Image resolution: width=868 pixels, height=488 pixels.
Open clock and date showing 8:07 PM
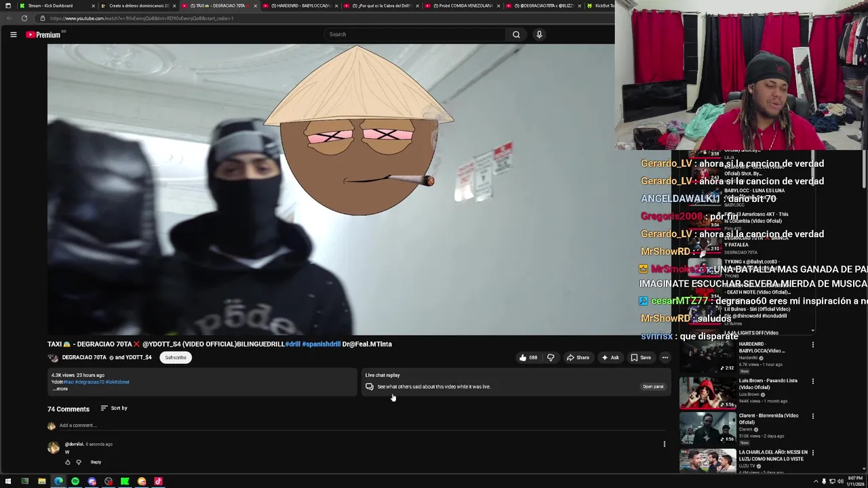(x=854, y=482)
